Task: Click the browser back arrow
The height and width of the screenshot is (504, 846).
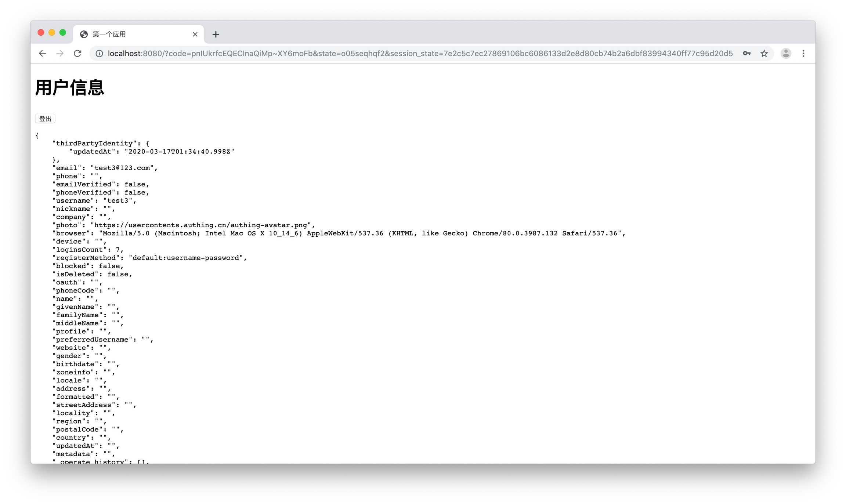Action: click(x=43, y=54)
